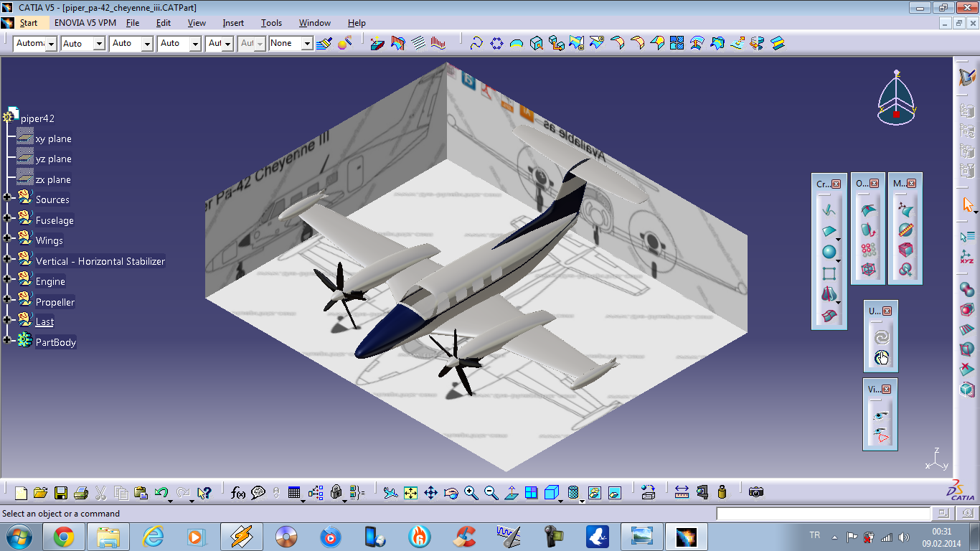Click the Measure Between ruler icon

[682, 493]
